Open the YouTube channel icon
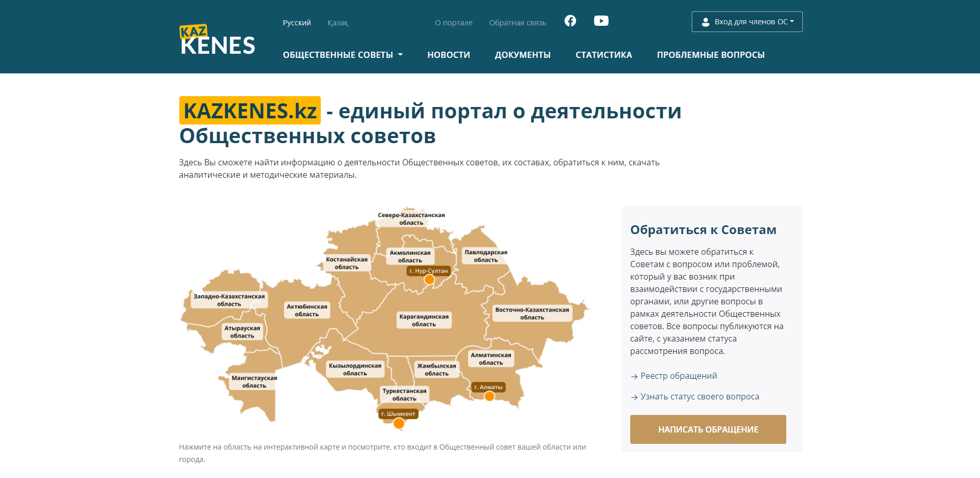 point(601,21)
